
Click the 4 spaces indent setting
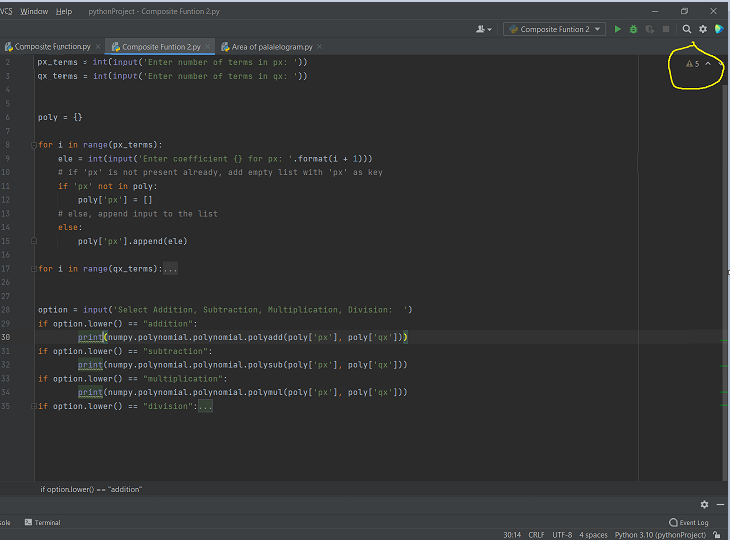593,535
